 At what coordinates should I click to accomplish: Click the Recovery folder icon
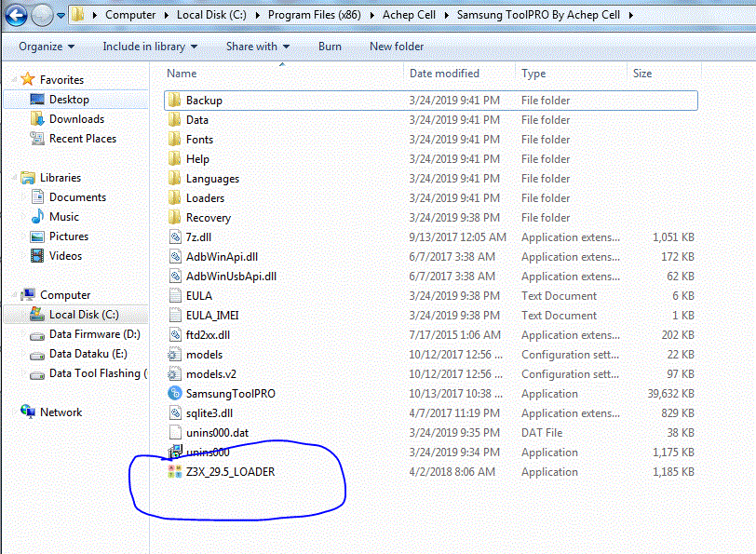coord(174,218)
